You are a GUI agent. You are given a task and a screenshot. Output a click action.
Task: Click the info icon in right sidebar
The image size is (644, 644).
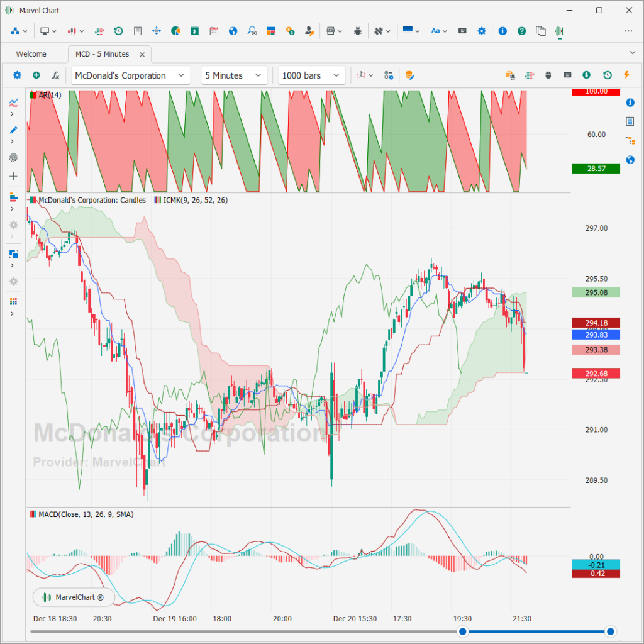630,103
